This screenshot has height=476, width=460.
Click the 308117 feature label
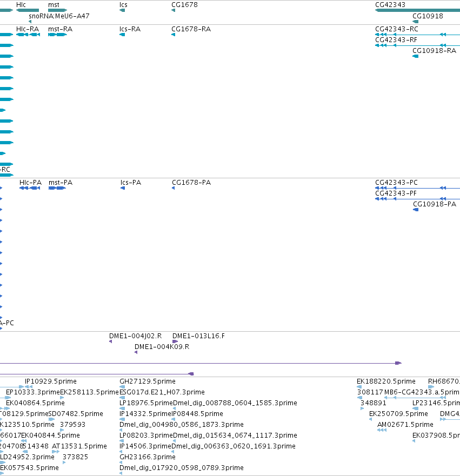370,392
